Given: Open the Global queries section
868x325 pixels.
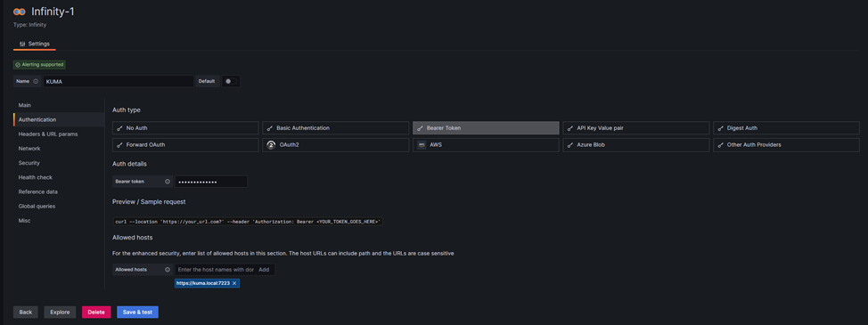Looking at the screenshot, I should coord(37,206).
